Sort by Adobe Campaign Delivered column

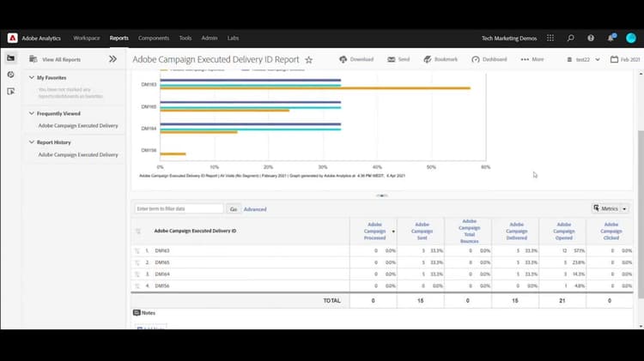click(516, 231)
